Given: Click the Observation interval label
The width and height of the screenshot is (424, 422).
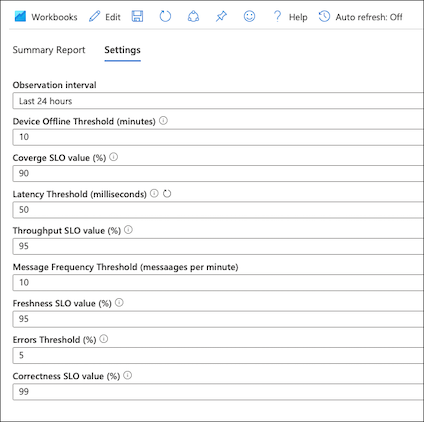Looking at the screenshot, I should pyautogui.click(x=54, y=85).
